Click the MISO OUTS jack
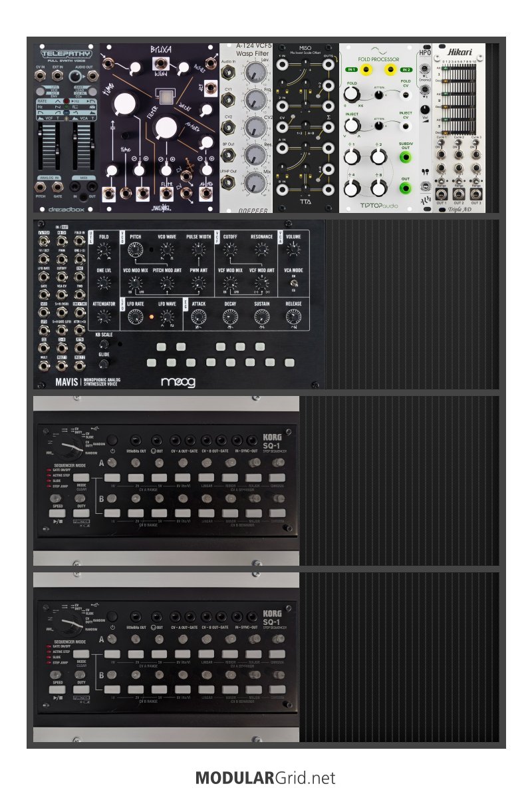Screen dimensions: 532x792 329,64
